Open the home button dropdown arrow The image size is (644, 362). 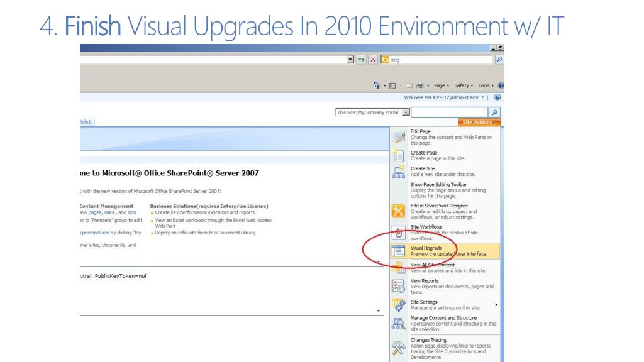[384, 85]
